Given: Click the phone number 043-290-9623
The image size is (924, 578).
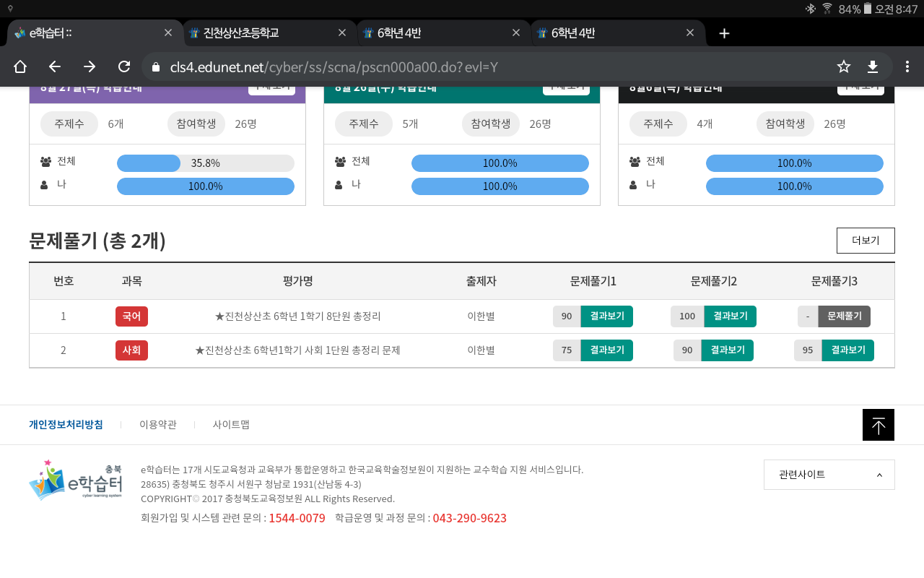Looking at the screenshot, I should coord(470,518).
